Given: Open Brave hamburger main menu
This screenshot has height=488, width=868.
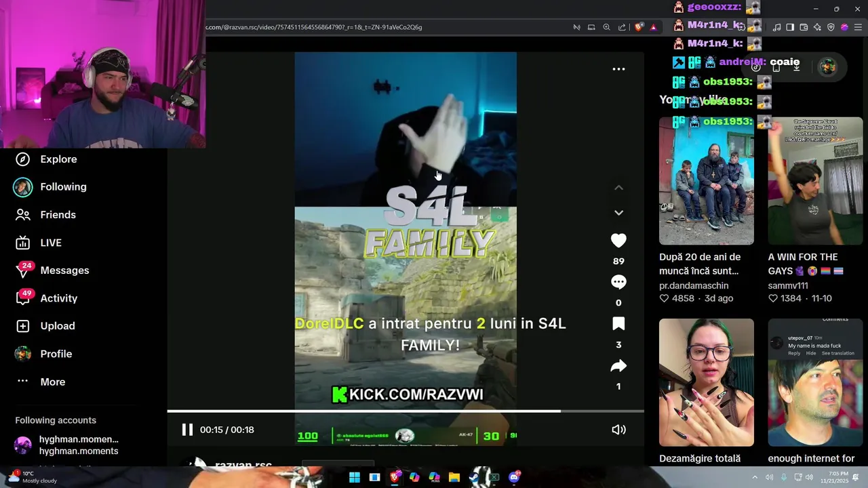Looking at the screenshot, I should [858, 27].
